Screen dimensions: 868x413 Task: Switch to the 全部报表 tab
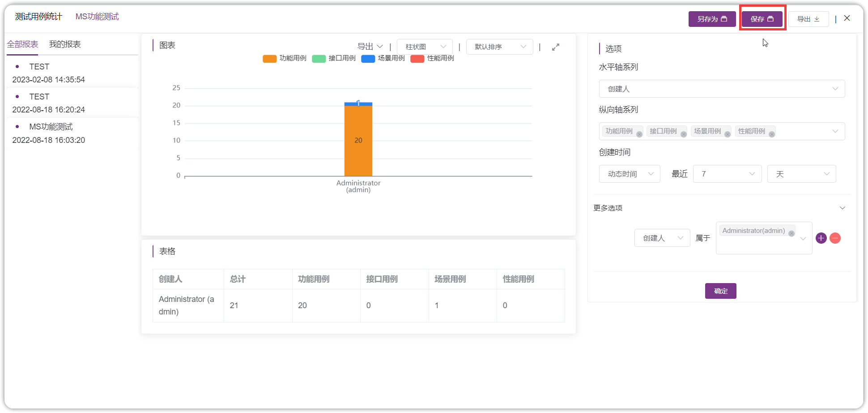(22, 44)
